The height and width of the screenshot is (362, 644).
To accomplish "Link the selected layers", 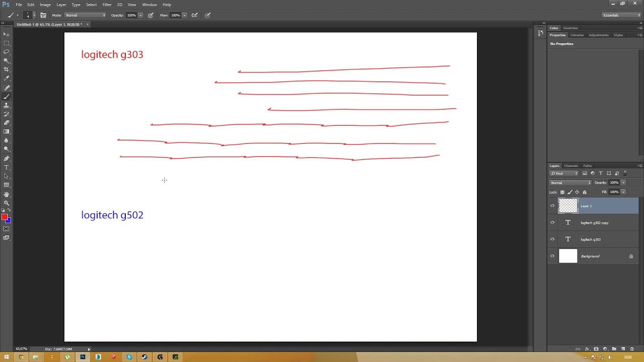I will click(x=578, y=349).
